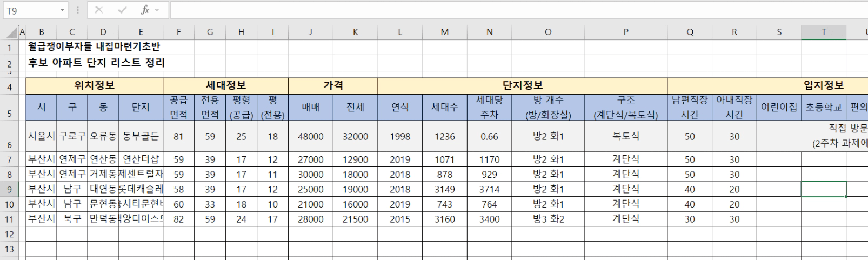The width and height of the screenshot is (868, 260).
Task: Click the 1998 build year cell
Action: (x=400, y=136)
